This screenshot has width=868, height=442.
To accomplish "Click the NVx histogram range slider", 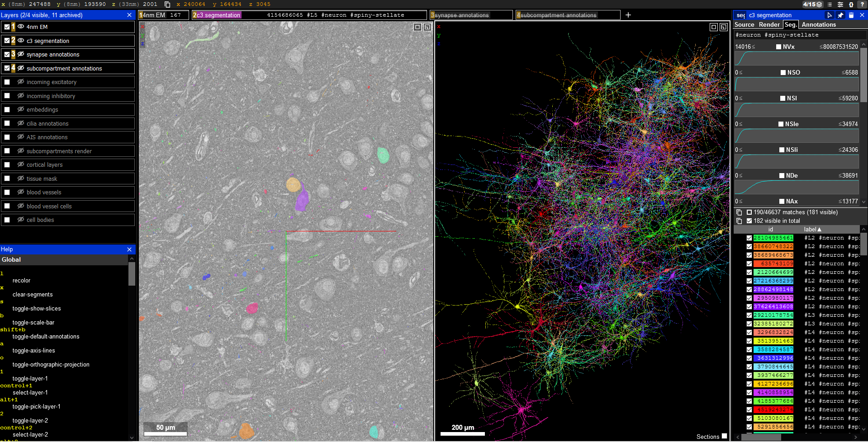I will [x=797, y=59].
